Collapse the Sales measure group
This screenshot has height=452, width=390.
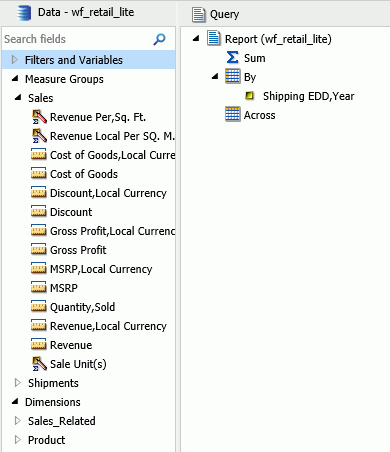pyautogui.click(x=17, y=98)
